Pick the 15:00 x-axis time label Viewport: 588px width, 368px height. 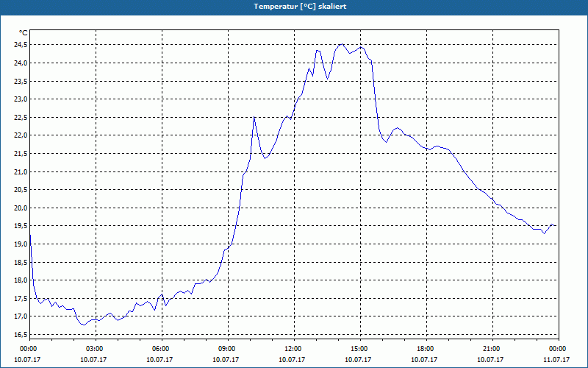tap(358, 349)
